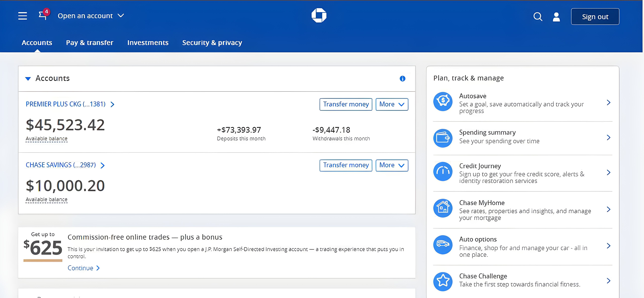
Task: Click Continue link in $625 offer
Action: (84, 268)
